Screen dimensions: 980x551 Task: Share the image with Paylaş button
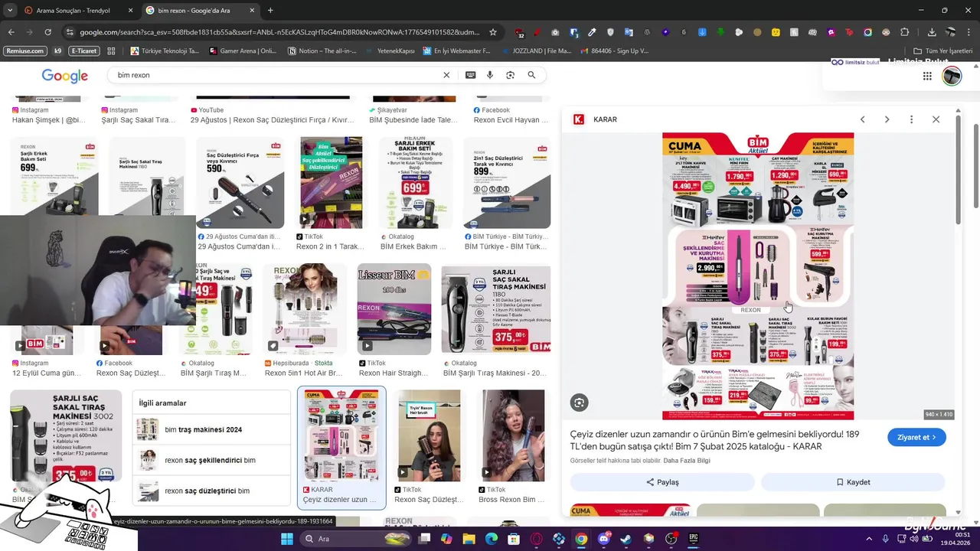[662, 482]
